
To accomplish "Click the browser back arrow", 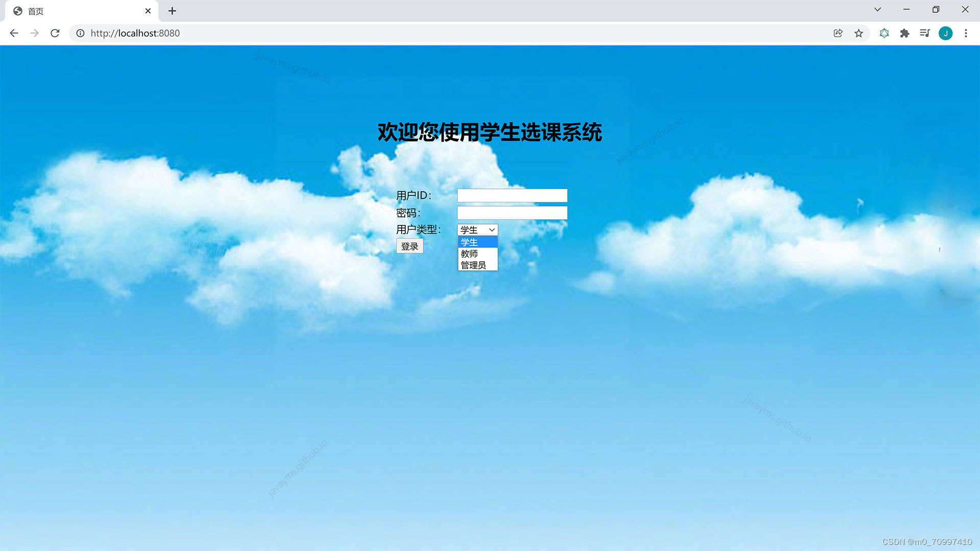I will click(14, 33).
